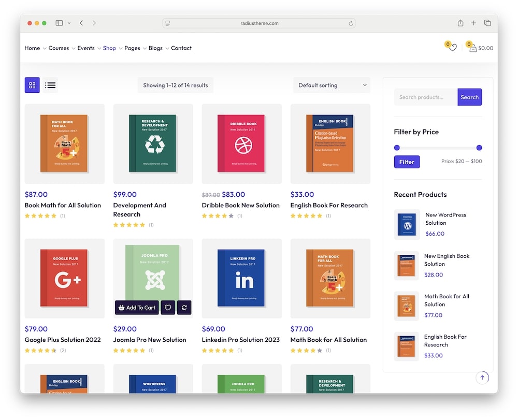
Task: Click the price range slider track
Action: [438, 148]
